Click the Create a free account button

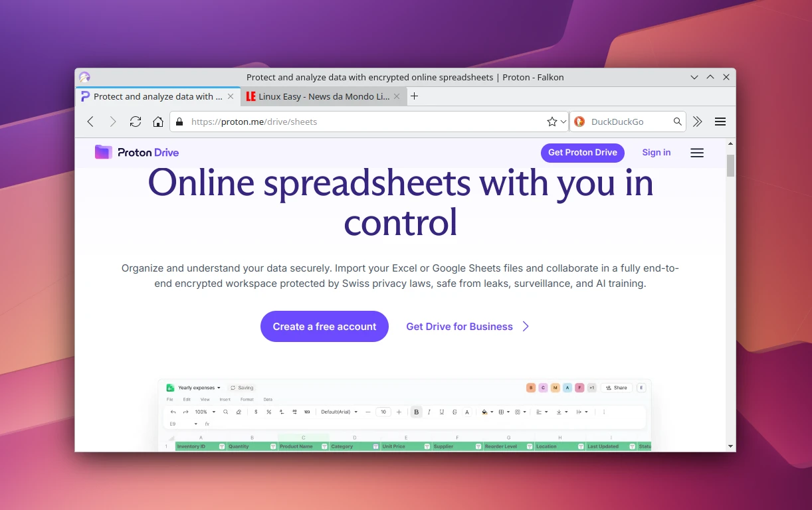pos(324,327)
